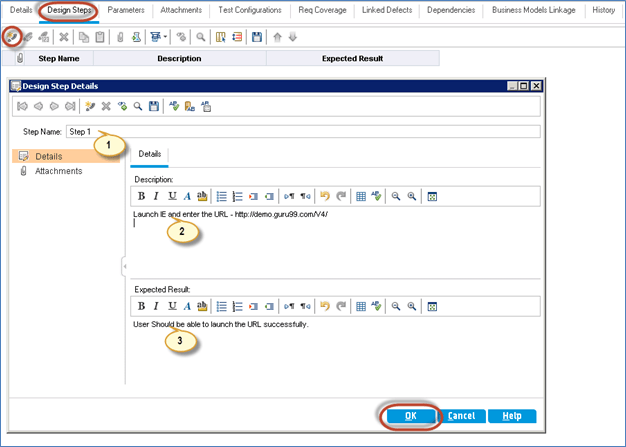Insert a table in the Description editor

(x=361, y=196)
